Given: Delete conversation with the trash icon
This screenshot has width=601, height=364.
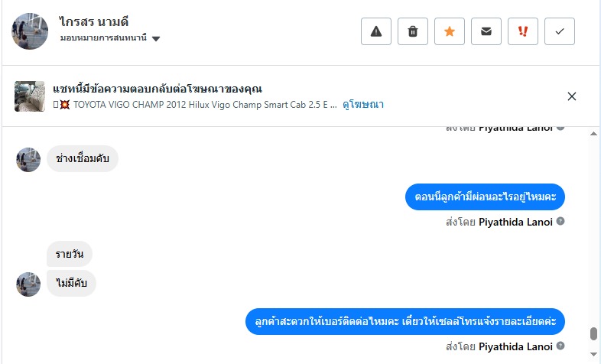Looking at the screenshot, I should (x=413, y=31).
